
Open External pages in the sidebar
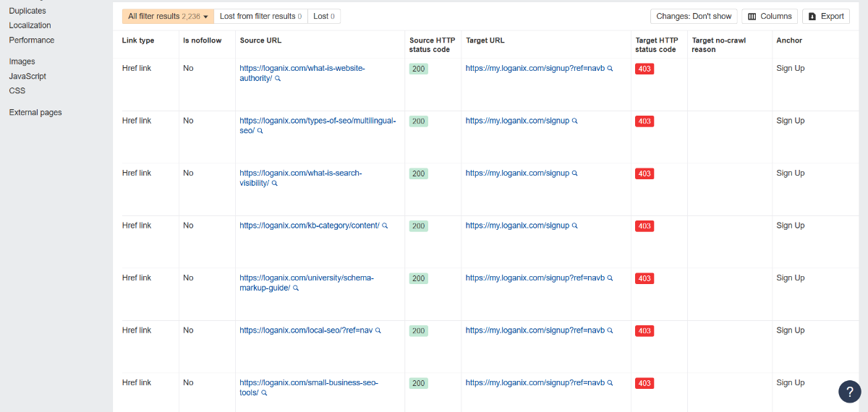[x=35, y=112]
